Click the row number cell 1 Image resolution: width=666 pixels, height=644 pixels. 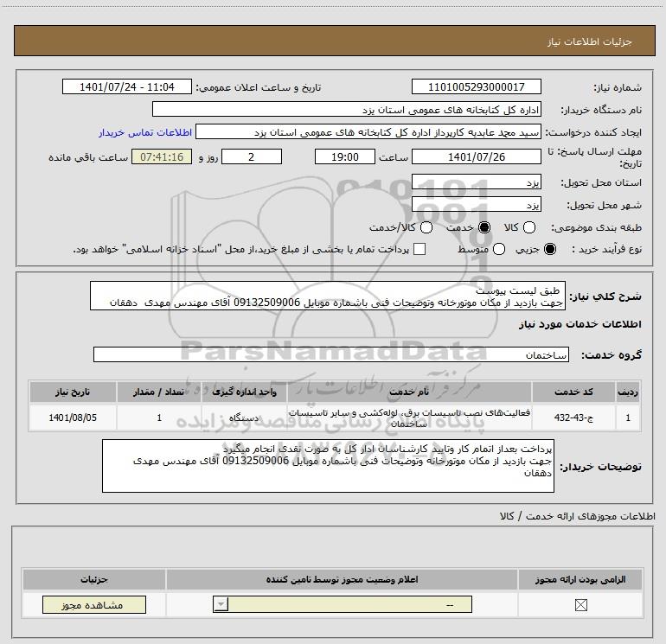pos(628,418)
